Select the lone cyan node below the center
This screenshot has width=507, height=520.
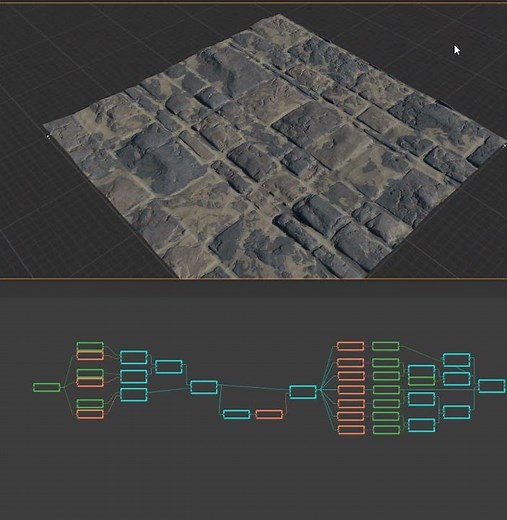(236, 415)
